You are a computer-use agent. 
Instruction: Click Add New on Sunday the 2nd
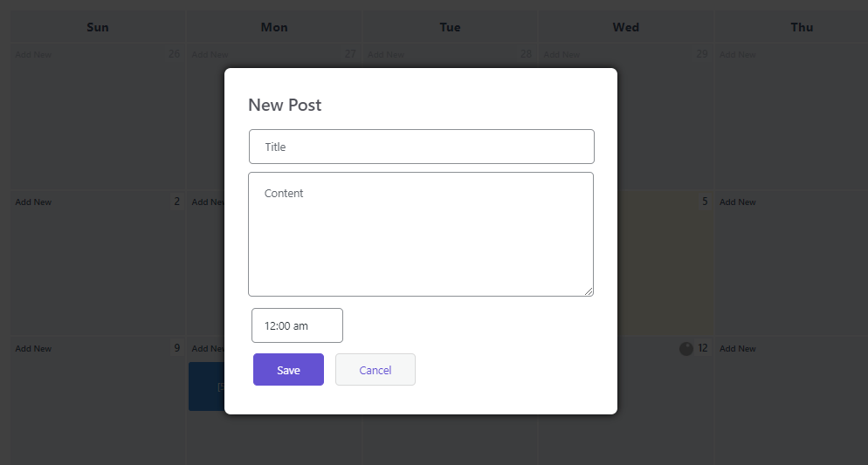click(33, 202)
